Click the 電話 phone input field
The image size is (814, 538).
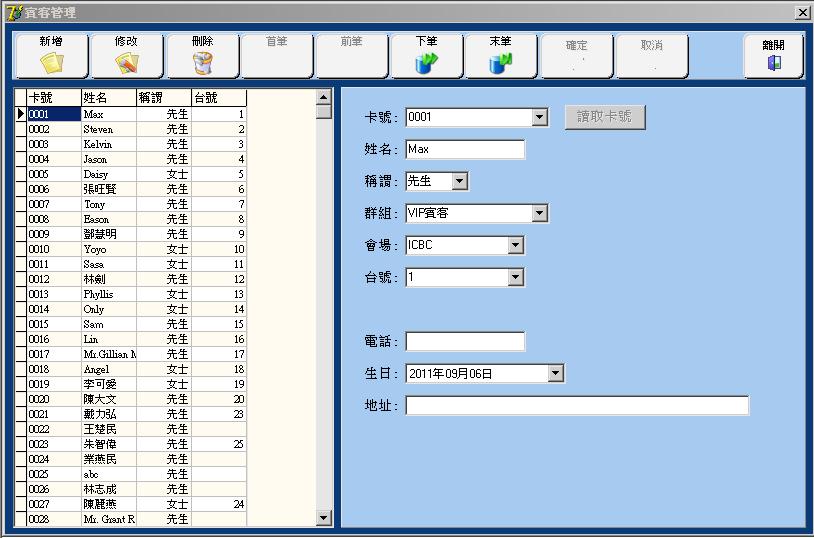click(464, 342)
